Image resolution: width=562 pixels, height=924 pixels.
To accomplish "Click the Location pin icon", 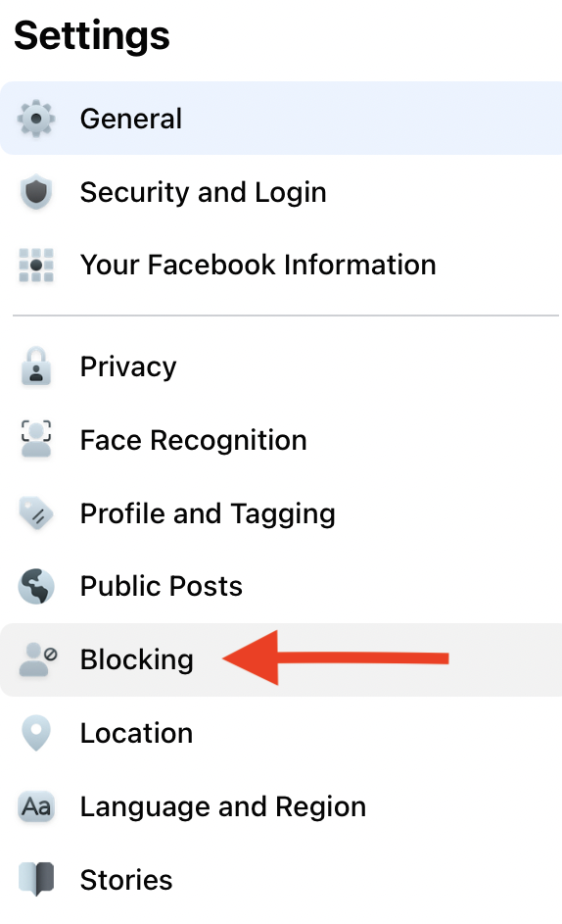I will pyautogui.click(x=36, y=733).
